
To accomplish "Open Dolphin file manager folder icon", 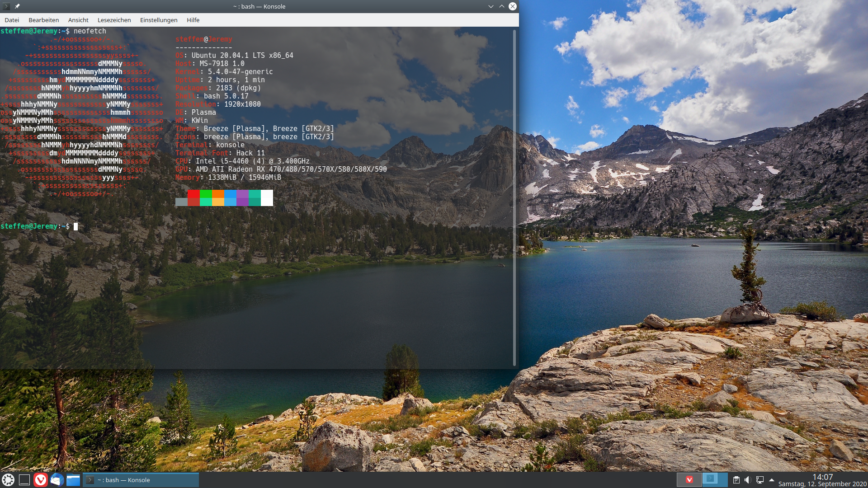I will tap(73, 480).
